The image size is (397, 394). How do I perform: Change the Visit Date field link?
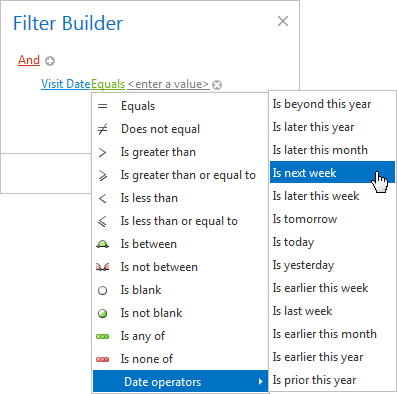click(66, 84)
